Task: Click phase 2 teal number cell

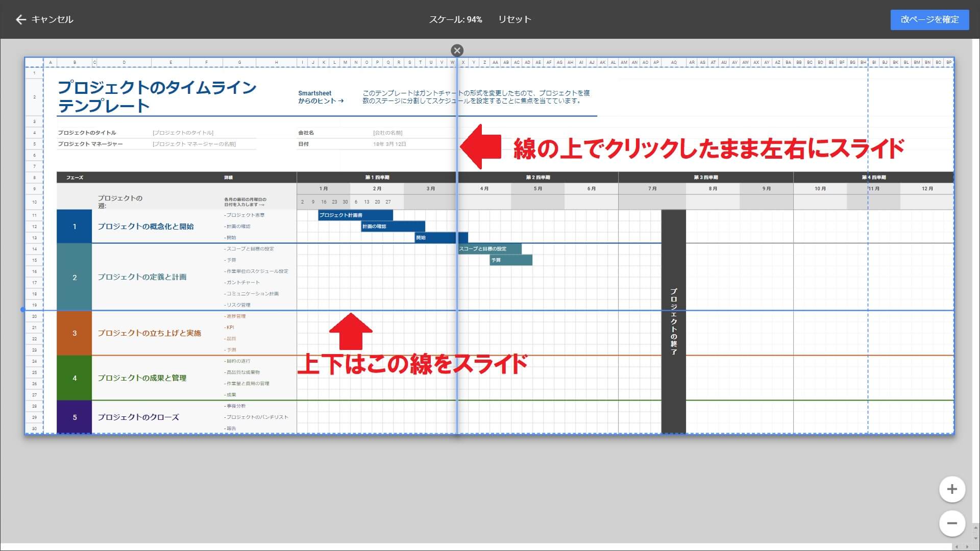Action: pos(75,277)
